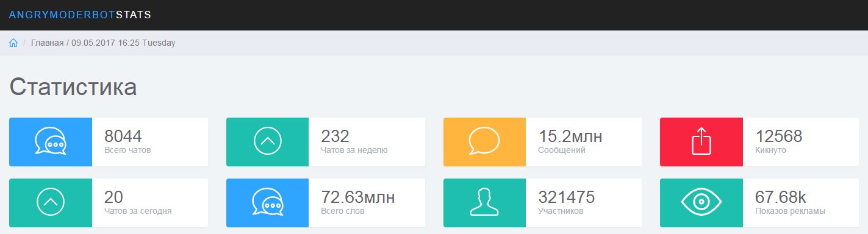868x234 pixels.
Task: Click the 15.2млн messages value
Action: point(570,136)
